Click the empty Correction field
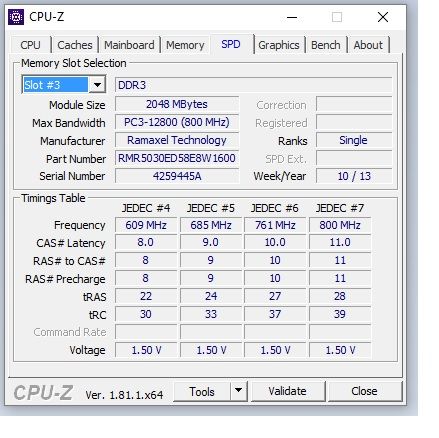This screenshot has width=439, height=438. coord(354,104)
